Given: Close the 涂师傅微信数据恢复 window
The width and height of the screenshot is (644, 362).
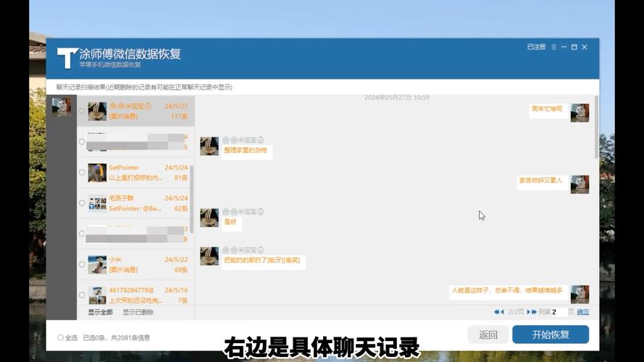Looking at the screenshot, I should click(585, 47).
